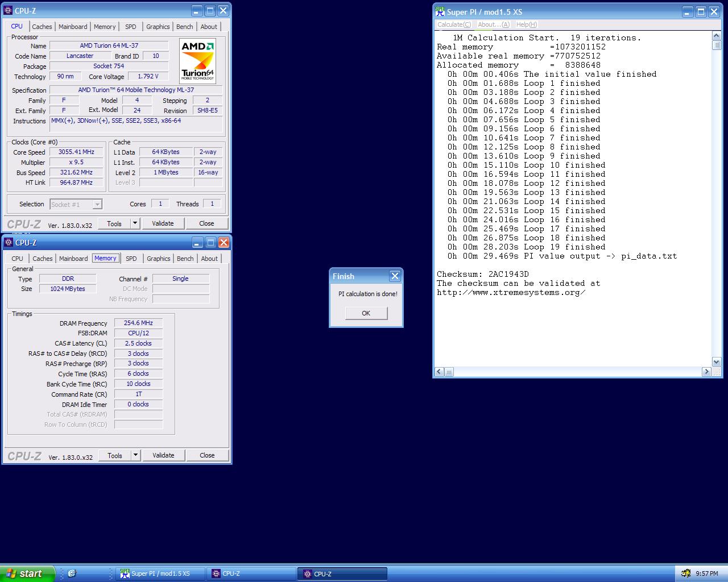Click the AMD Turion 64 logo image
Image resolution: width=728 pixels, height=582 pixels.
tap(198, 61)
